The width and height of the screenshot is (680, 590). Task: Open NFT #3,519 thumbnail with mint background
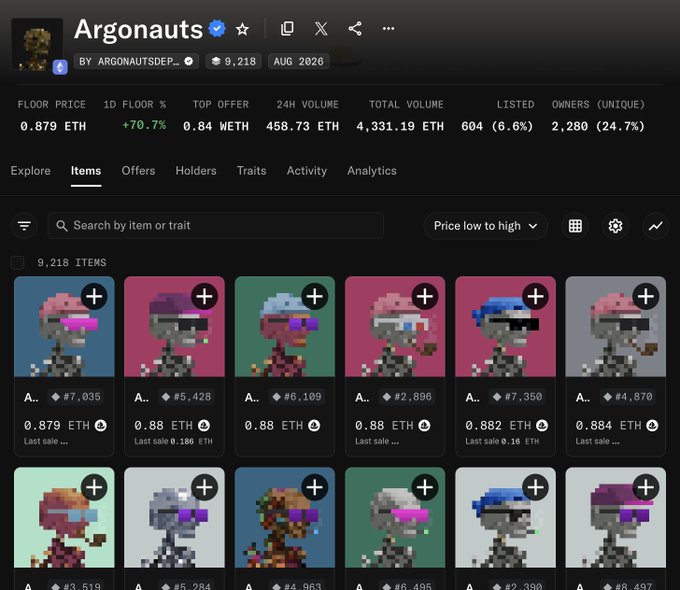pos(64,518)
